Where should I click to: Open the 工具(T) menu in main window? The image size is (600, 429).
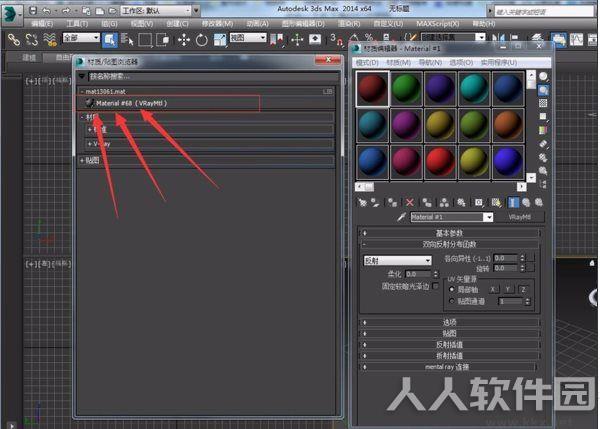(77, 24)
